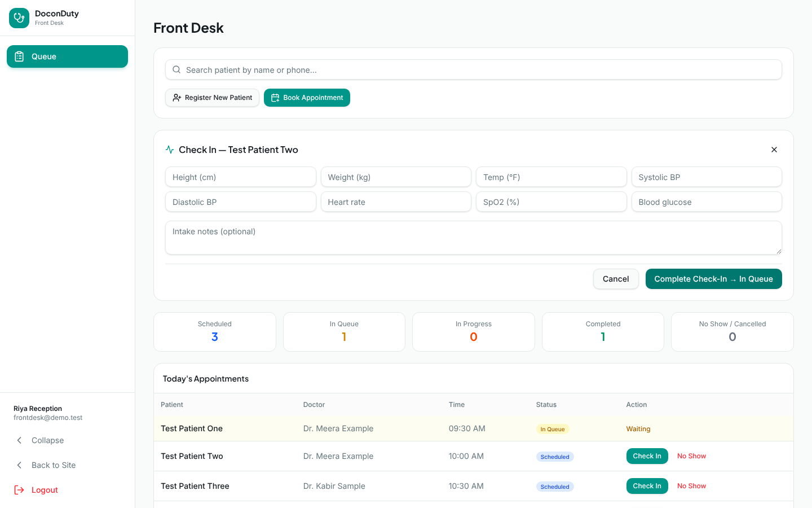This screenshot has height=508, width=812.
Task: Click the heartbeat pulse icon beside Check In title
Action: 170,150
